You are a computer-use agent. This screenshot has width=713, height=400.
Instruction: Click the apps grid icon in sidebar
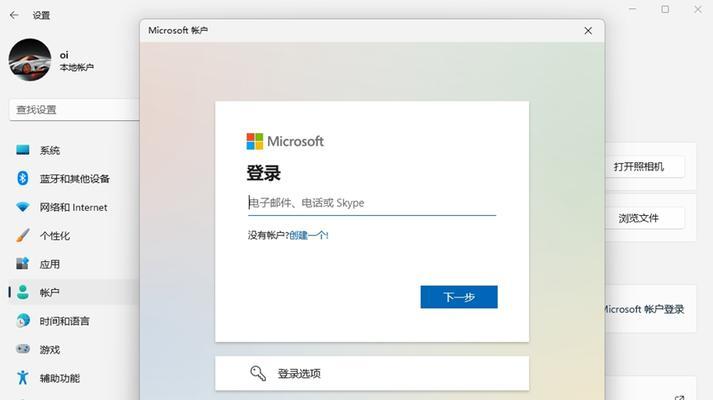coord(23,264)
